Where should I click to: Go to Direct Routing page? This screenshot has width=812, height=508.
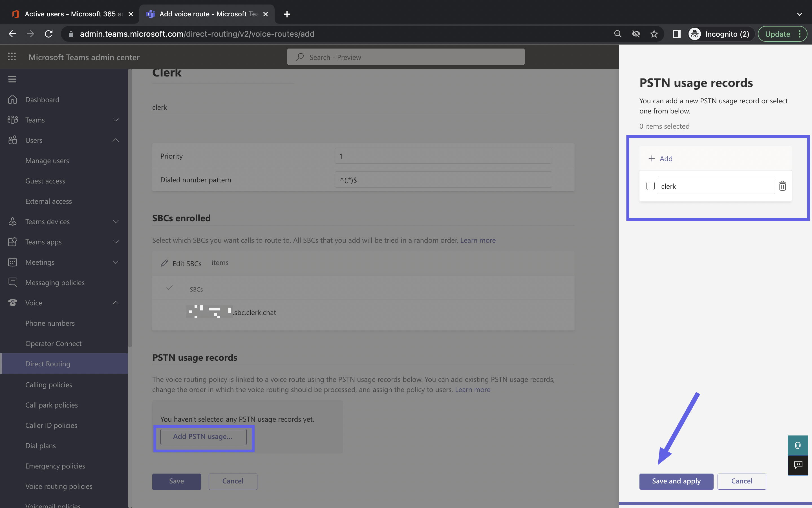(x=64, y=364)
